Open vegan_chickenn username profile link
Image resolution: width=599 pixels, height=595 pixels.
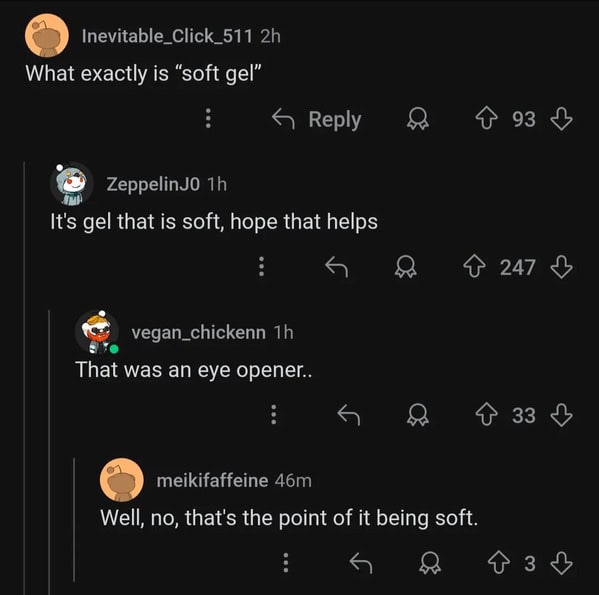click(199, 332)
